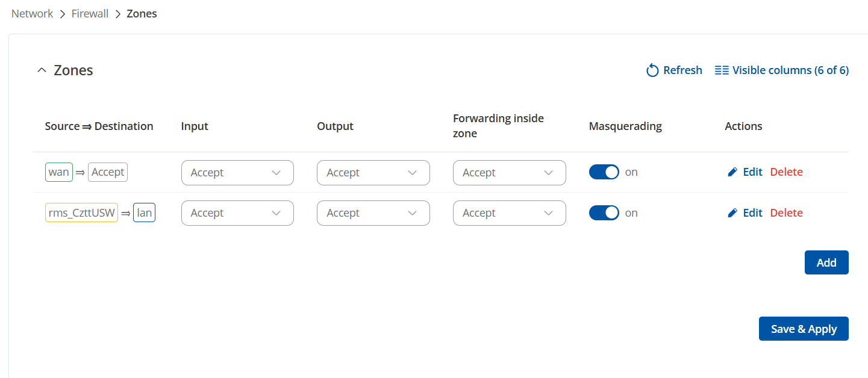Delete the rms_CzttUSW zone
Screen dimensions: 868x378
pos(786,213)
